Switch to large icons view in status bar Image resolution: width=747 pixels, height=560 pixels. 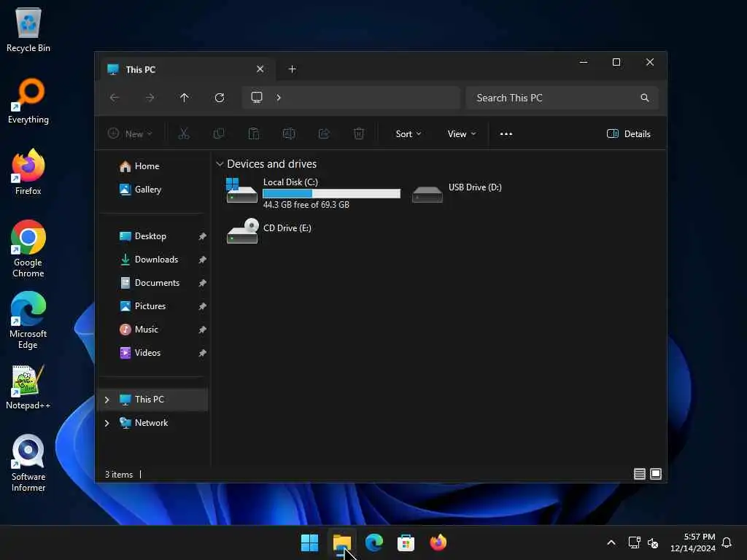pos(656,474)
